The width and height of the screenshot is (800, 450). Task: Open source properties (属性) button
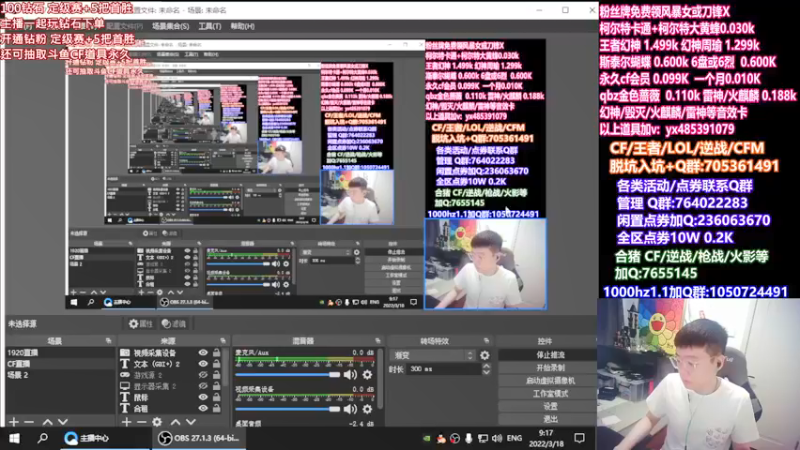coord(141,323)
